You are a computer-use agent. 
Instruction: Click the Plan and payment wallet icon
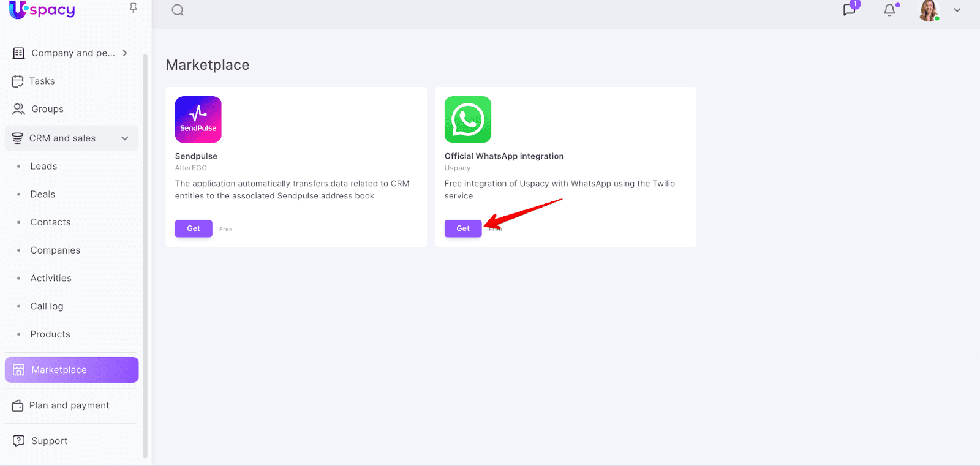(18, 406)
